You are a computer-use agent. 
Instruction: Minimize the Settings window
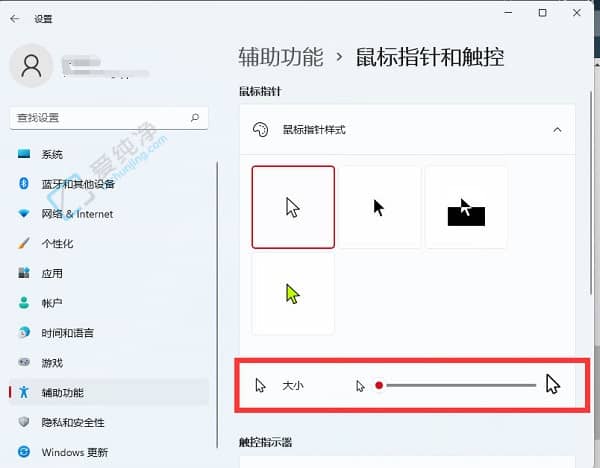[508, 13]
